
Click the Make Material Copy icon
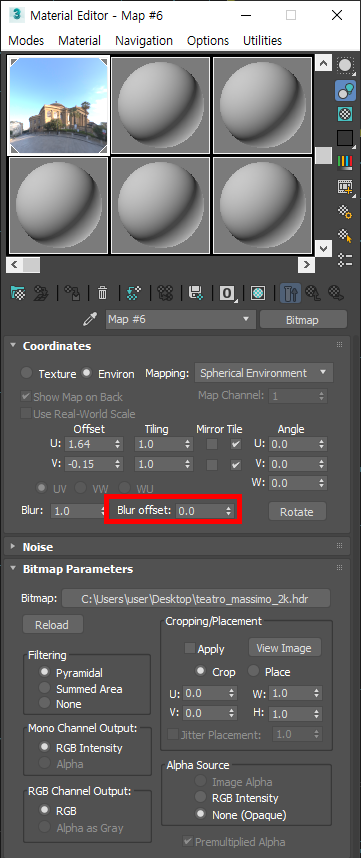133,293
